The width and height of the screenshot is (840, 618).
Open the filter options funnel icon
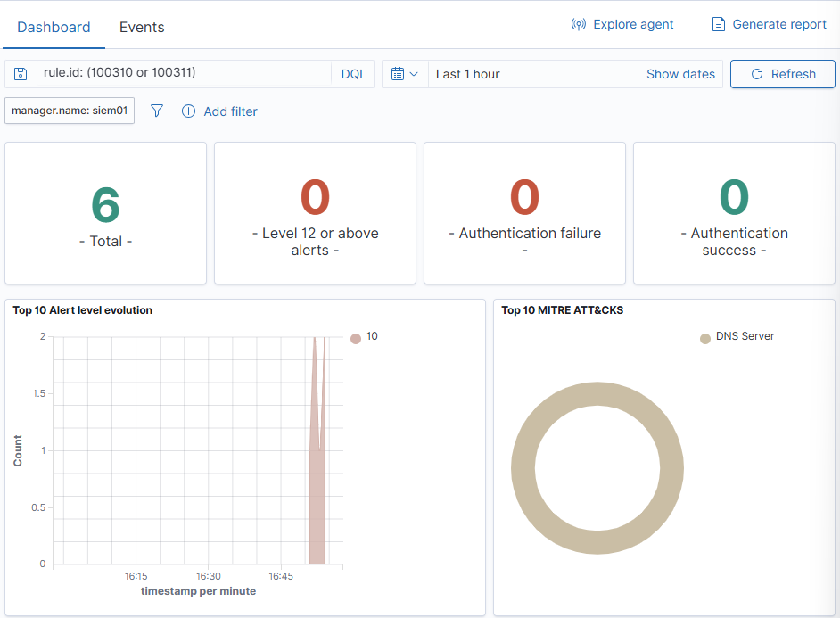click(156, 111)
